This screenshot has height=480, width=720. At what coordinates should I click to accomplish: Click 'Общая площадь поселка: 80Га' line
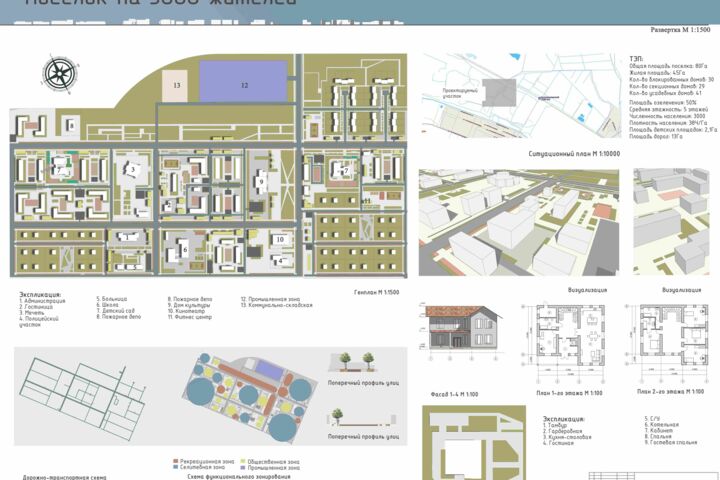click(668, 66)
